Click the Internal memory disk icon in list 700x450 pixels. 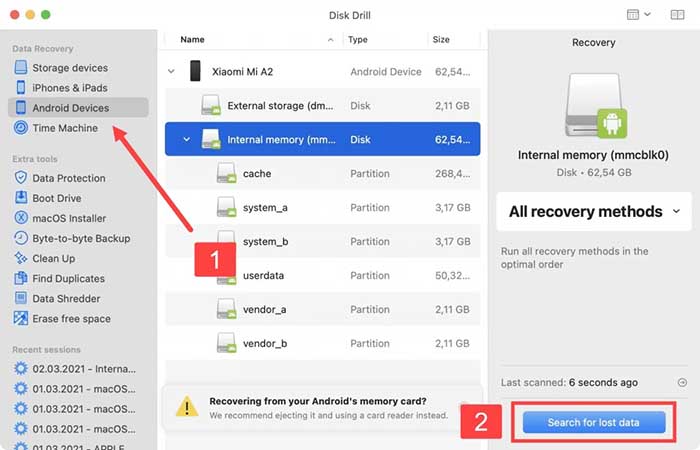[210, 139]
